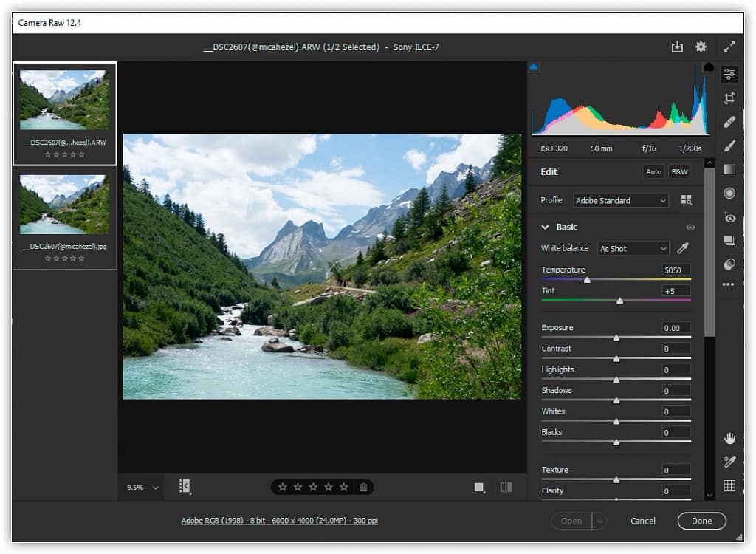The height and width of the screenshot is (554, 756).
Task: Click the Clarity value field
Action: coord(676,490)
